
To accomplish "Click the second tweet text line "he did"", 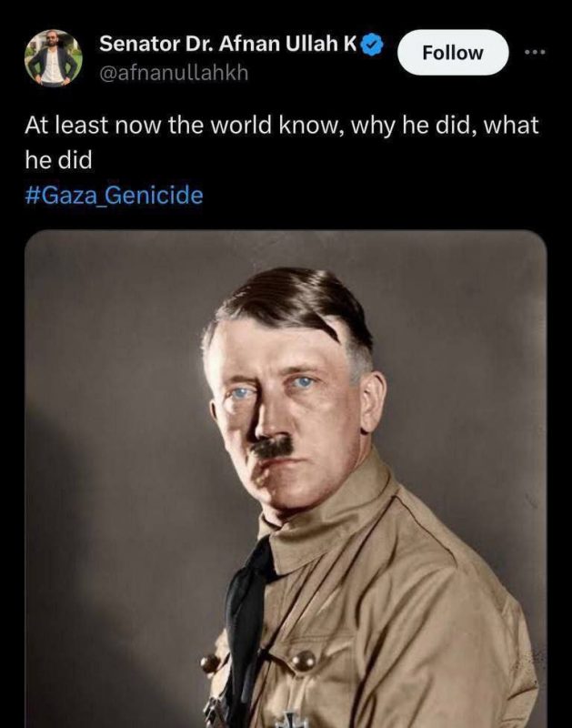I will [x=59, y=160].
